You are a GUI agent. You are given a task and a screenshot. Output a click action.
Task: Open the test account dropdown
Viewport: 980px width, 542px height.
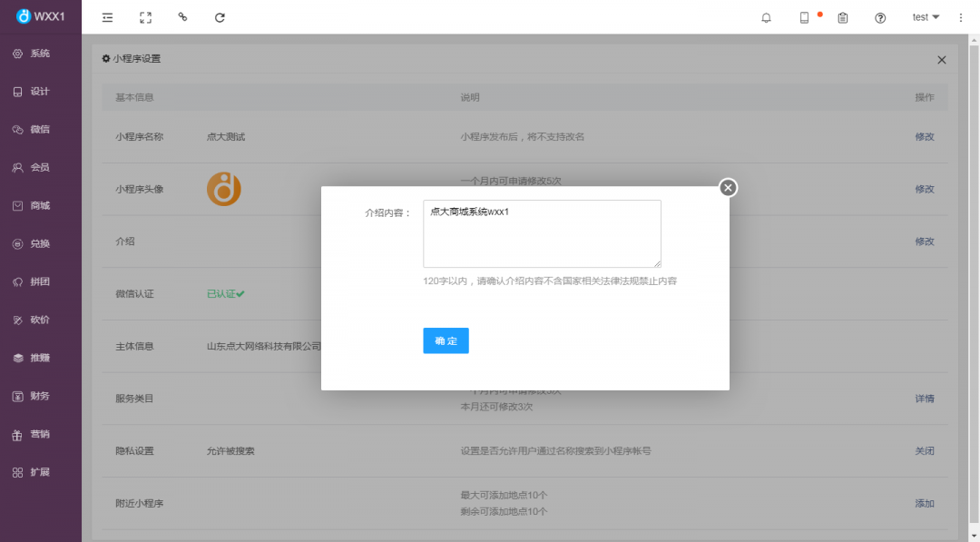(x=926, y=16)
